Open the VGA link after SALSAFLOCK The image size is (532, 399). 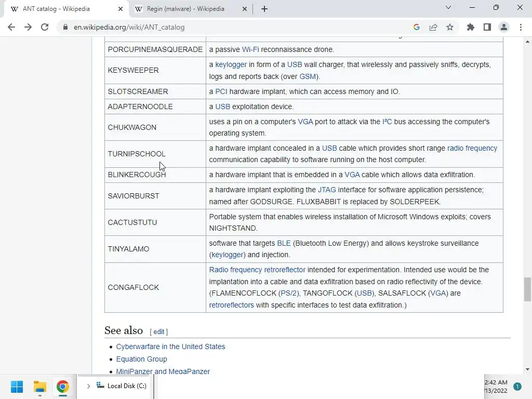[438, 293]
